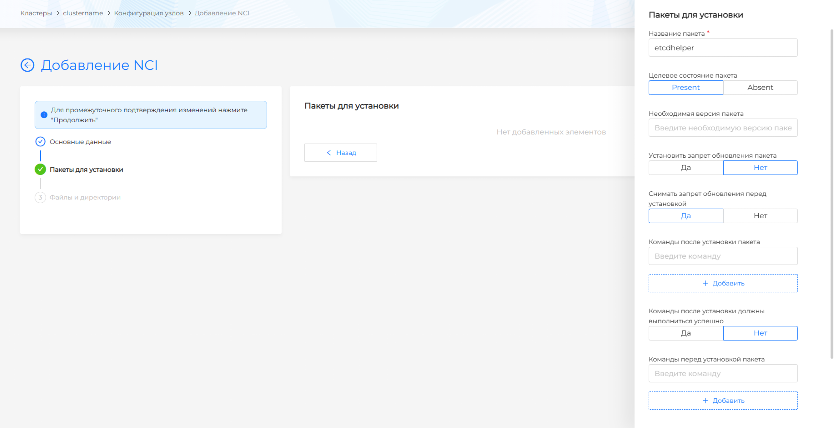The width and height of the screenshot is (838, 428).
Task: Click the Основные данные step check icon
Action: (x=40, y=142)
